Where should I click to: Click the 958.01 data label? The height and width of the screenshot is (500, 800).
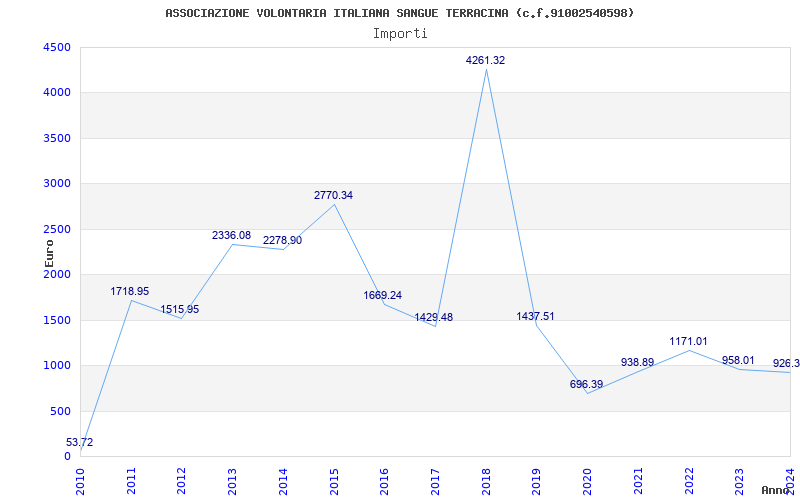(738, 360)
